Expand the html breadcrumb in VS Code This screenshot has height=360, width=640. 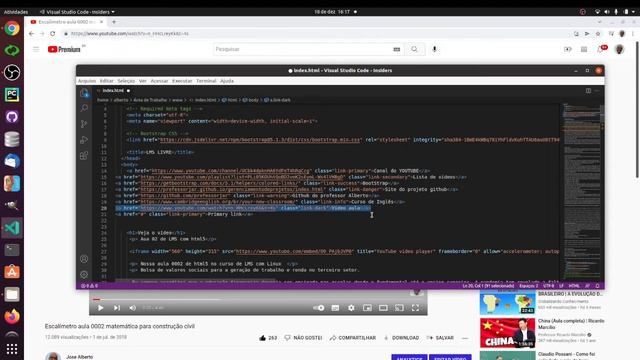[229, 100]
